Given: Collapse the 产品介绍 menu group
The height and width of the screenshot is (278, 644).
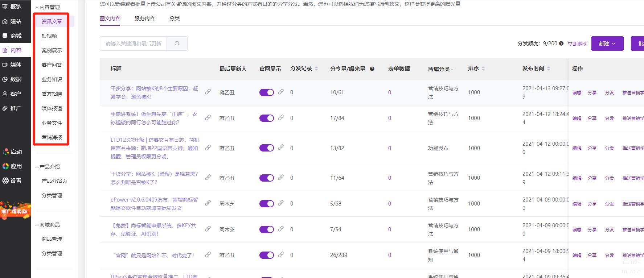Looking at the screenshot, I should coord(47,167).
